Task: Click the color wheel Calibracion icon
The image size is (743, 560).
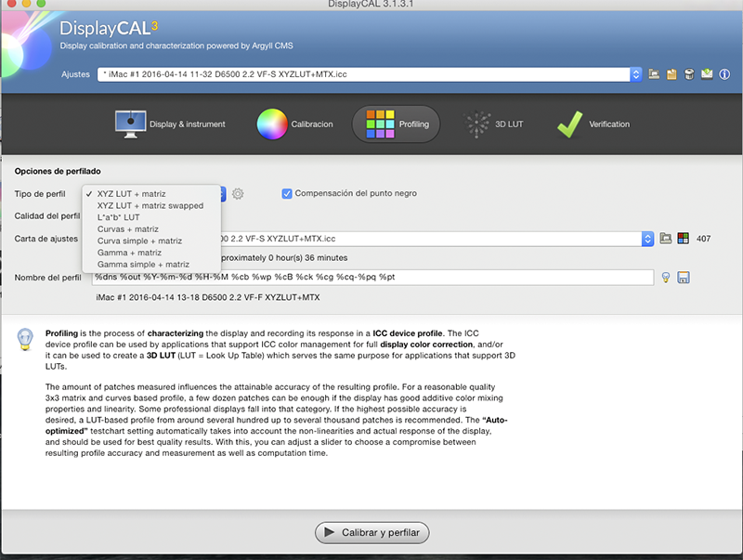Action: [x=272, y=124]
